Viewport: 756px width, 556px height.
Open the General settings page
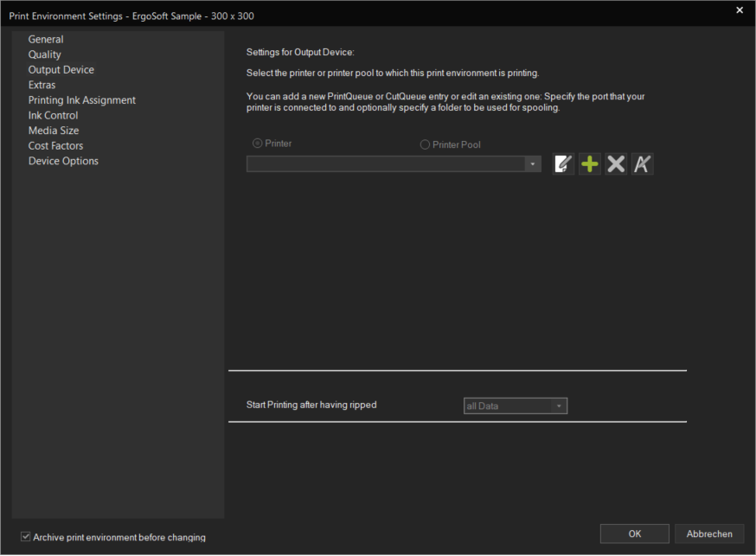point(46,40)
